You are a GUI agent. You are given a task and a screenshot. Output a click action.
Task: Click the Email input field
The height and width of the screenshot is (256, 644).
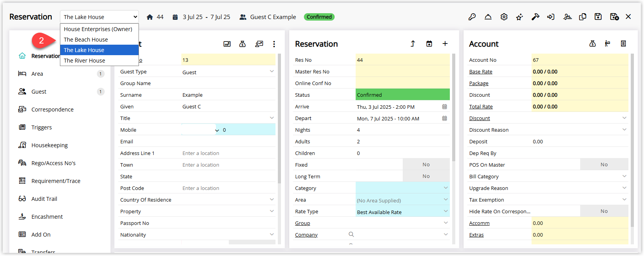tap(228, 141)
